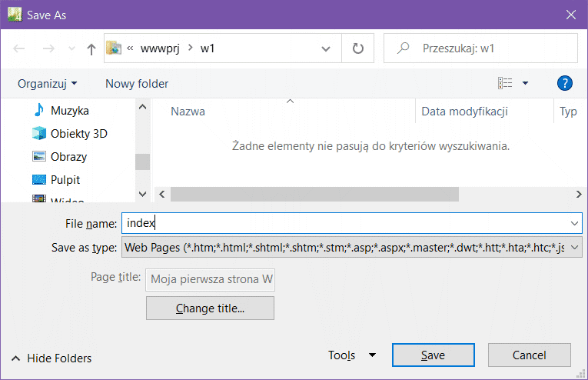
Task: Open recent locations dropdown arrow
Action: [x=71, y=49]
